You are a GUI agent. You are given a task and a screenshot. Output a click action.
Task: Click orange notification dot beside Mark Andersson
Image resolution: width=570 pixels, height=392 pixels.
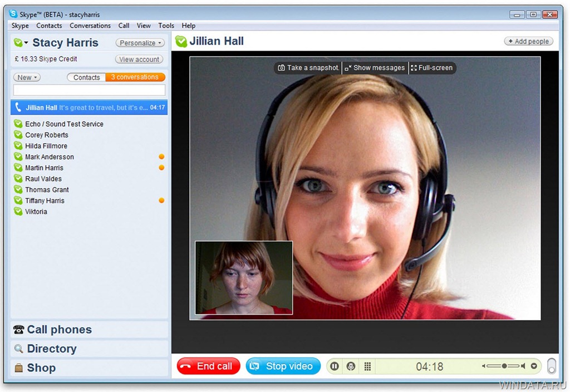click(161, 156)
